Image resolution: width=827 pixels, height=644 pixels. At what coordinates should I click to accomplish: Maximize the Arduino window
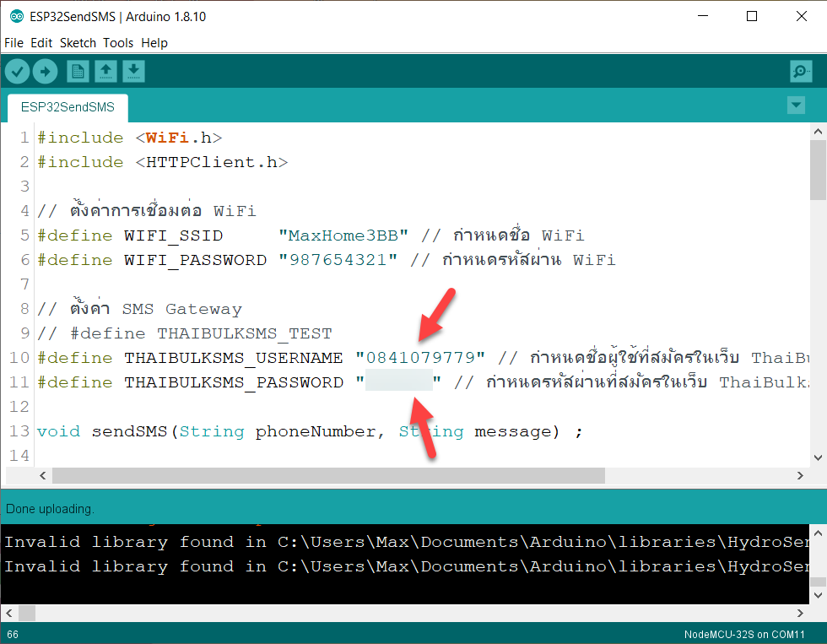coord(752,16)
